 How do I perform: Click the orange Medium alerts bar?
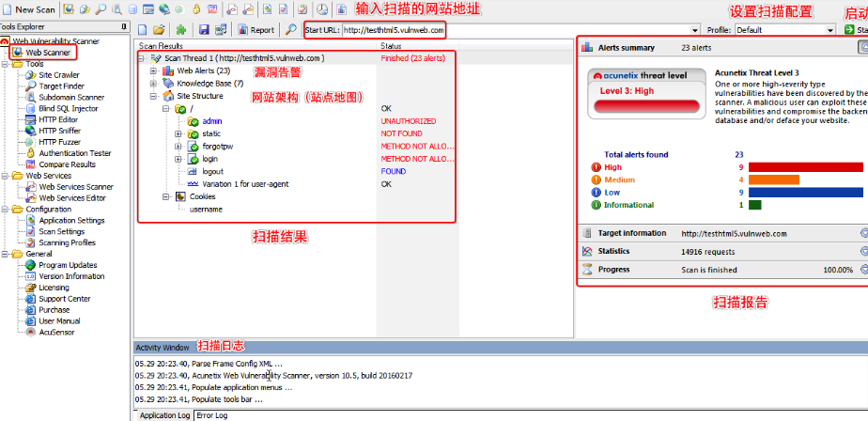pyautogui.click(x=774, y=180)
